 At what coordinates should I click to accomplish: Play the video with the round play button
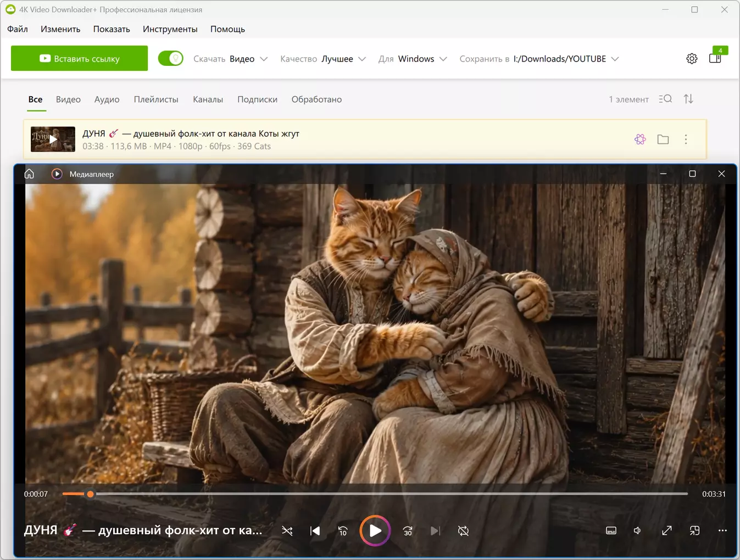pyautogui.click(x=375, y=531)
